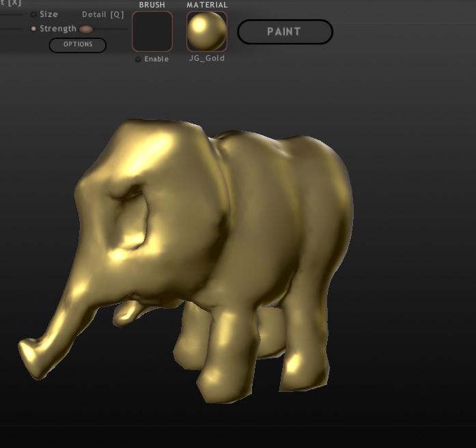Screen dimensions: 476x448
Task: Toggle the Strength pressure dot
Action: pos(33,29)
